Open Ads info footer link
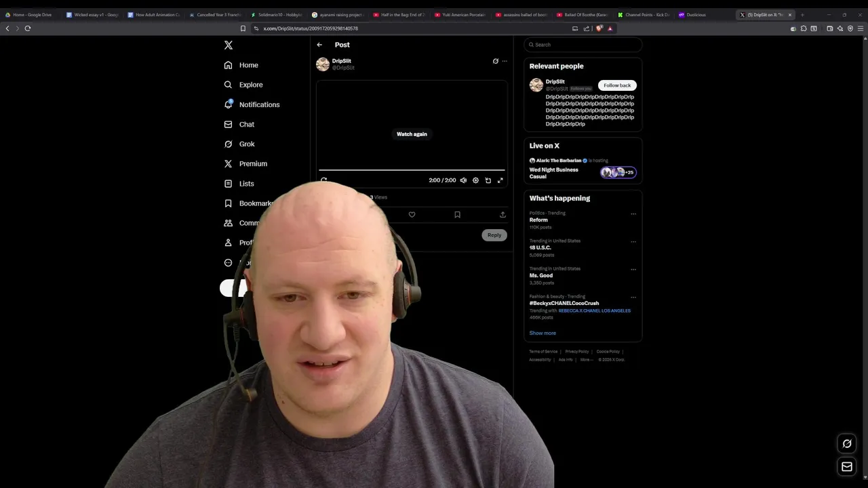 click(566, 360)
